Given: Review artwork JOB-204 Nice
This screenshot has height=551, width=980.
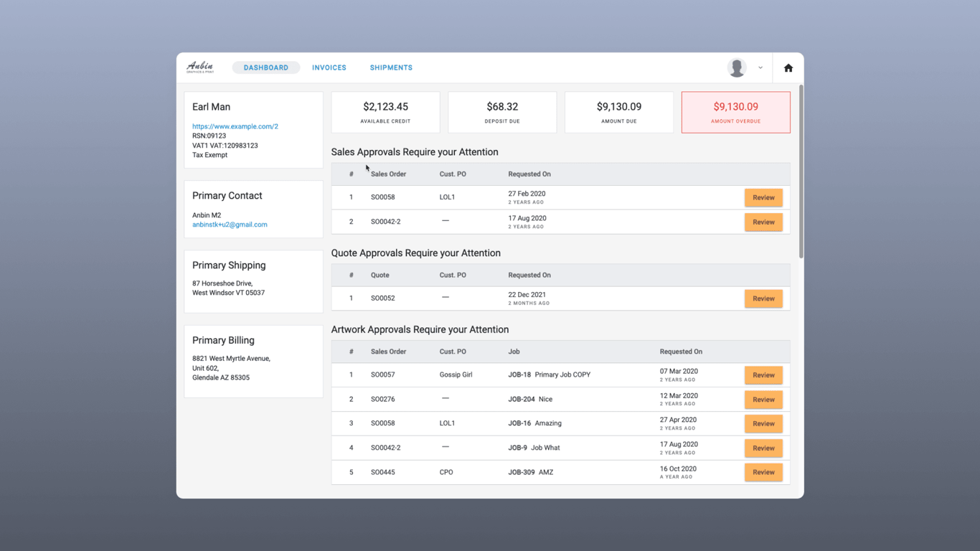Looking at the screenshot, I should pyautogui.click(x=763, y=400).
